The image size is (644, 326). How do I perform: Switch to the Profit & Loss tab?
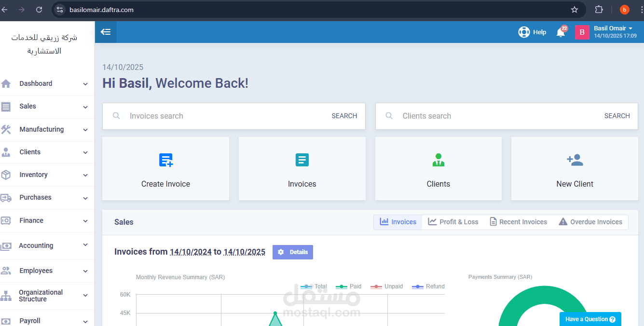tap(453, 222)
